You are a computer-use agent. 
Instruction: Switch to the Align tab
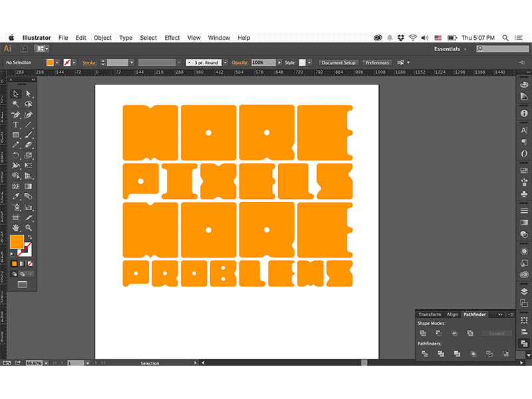(x=452, y=314)
